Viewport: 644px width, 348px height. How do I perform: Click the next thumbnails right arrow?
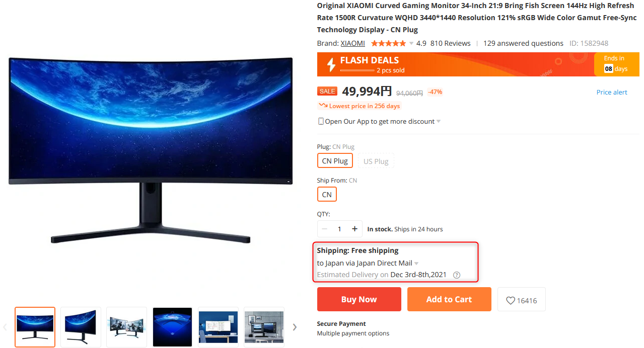(295, 327)
